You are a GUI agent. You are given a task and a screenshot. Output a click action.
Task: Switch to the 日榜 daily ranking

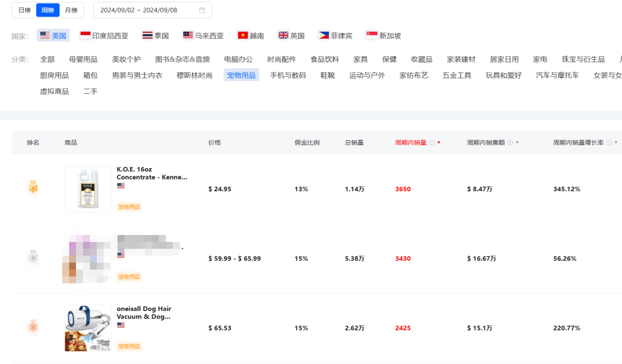click(24, 10)
